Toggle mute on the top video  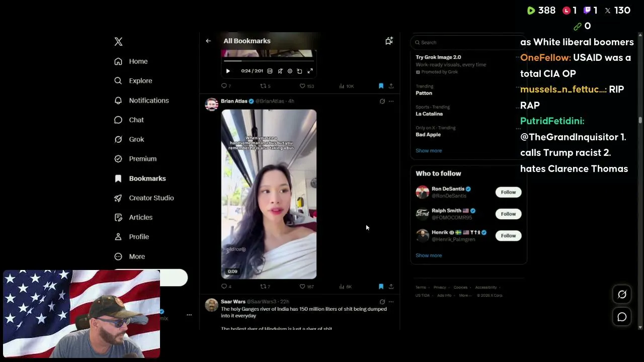(x=280, y=71)
